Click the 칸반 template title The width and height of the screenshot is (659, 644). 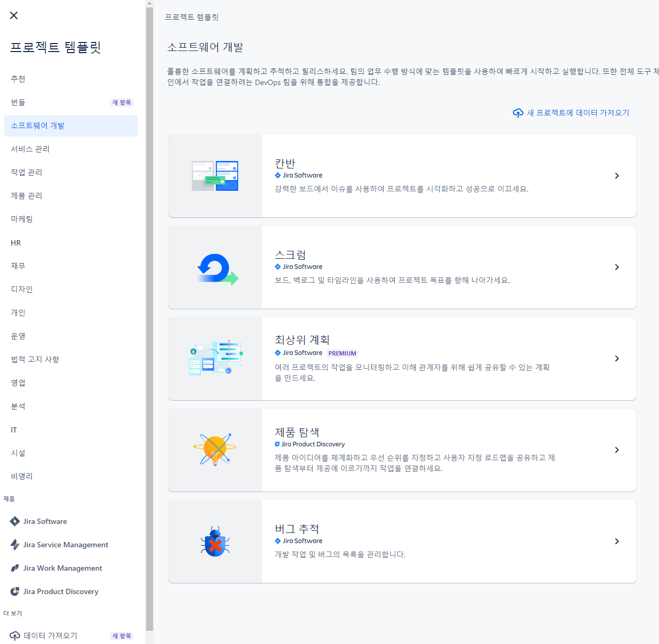285,163
